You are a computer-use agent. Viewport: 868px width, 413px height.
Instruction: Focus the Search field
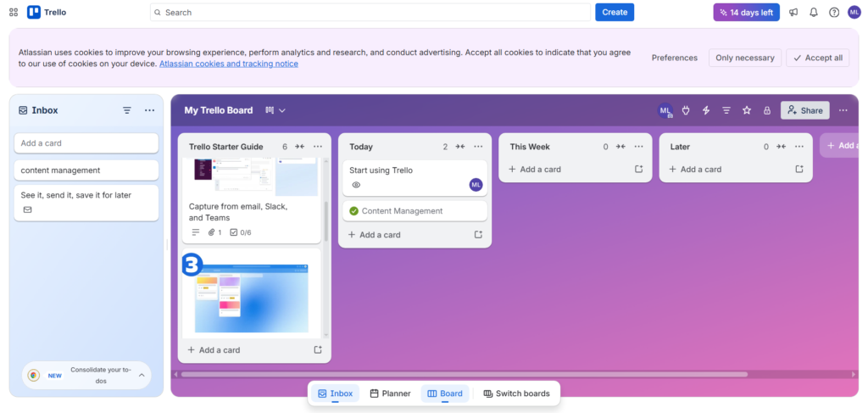[x=370, y=12]
